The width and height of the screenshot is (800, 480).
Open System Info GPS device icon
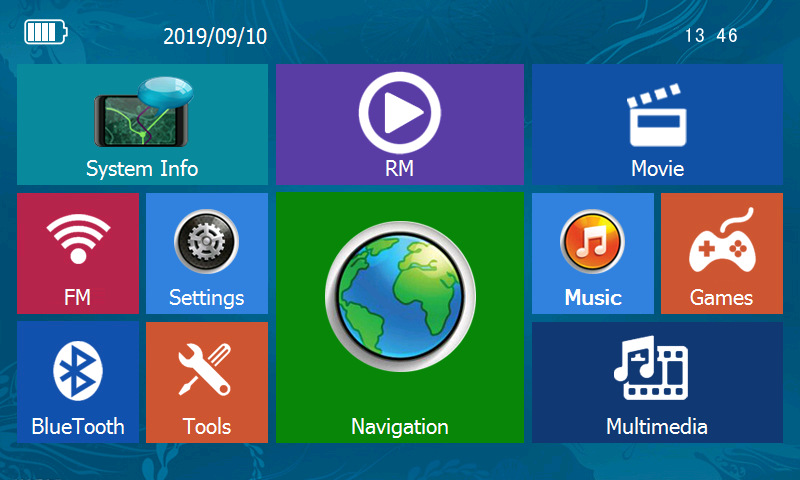143,112
